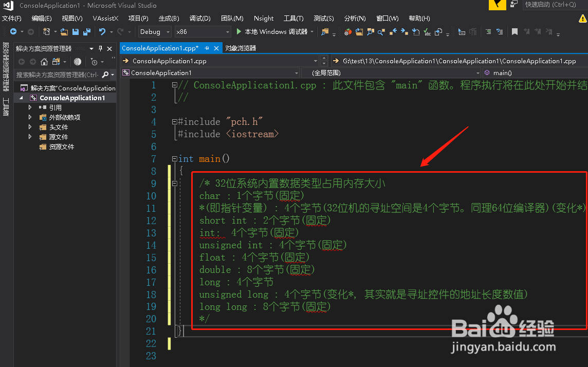588x367 pixels.
Task: Open Solution Explorer window options dropdown
Action: (x=91, y=49)
